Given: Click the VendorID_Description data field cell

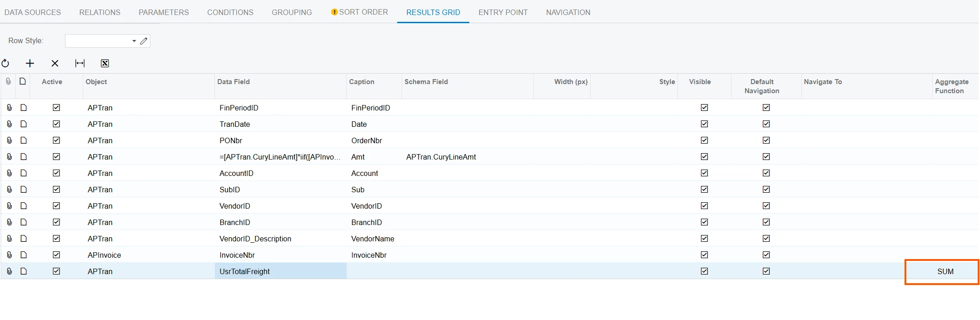Looking at the screenshot, I should [281, 239].
